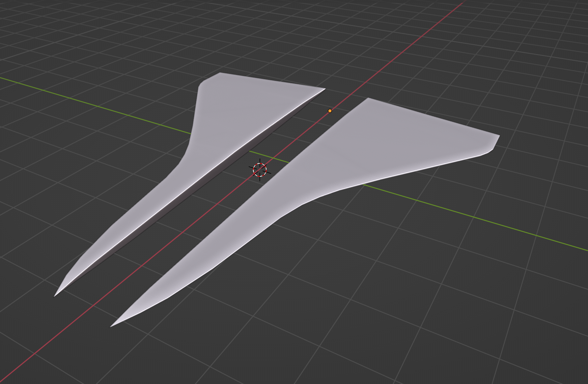
Task: Click the pointed front tip of right wing
Action: pos(111,326)
